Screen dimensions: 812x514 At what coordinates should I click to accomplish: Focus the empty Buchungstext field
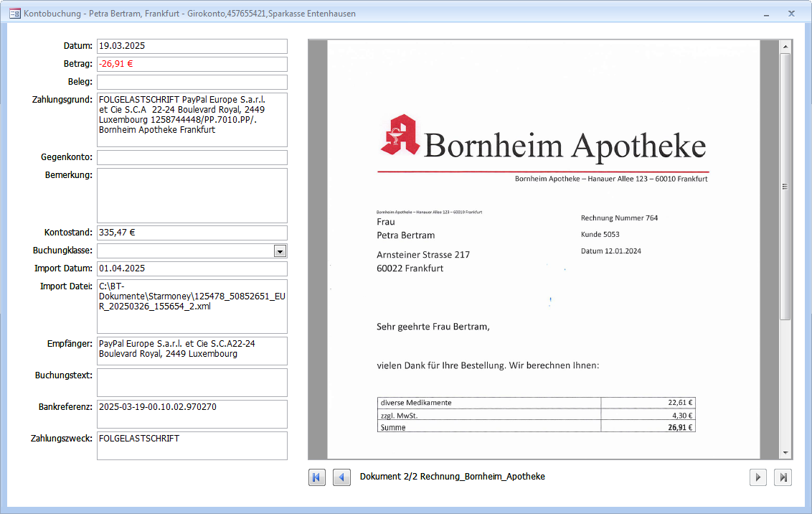pos(192,383)
